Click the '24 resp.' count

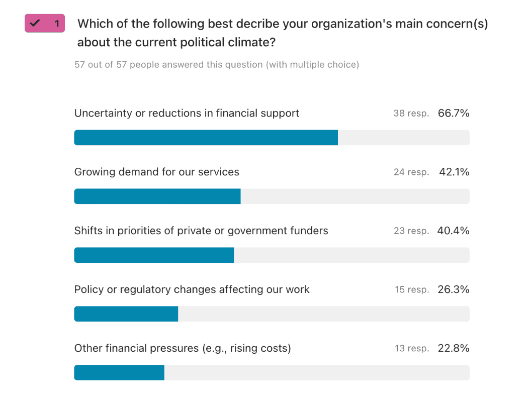[411, 172]
